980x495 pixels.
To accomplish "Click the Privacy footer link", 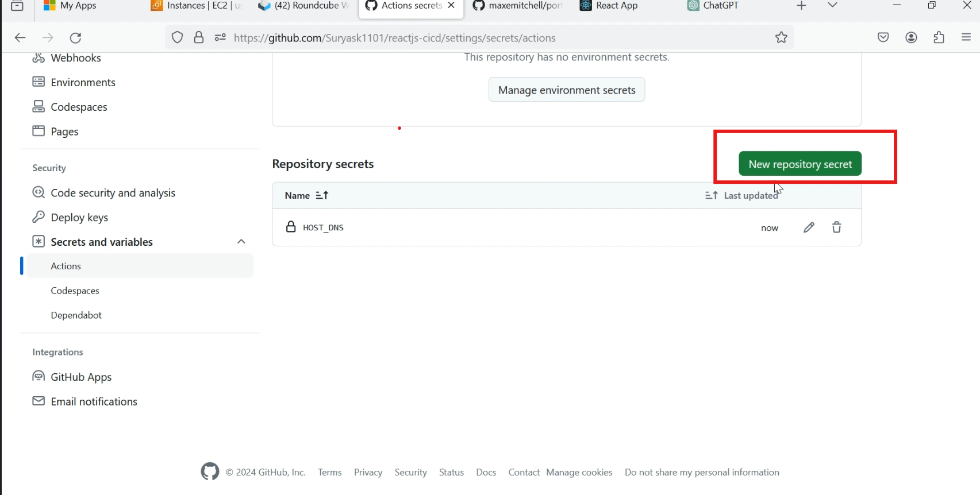I will pyautogui.click(x=368, y=472).
